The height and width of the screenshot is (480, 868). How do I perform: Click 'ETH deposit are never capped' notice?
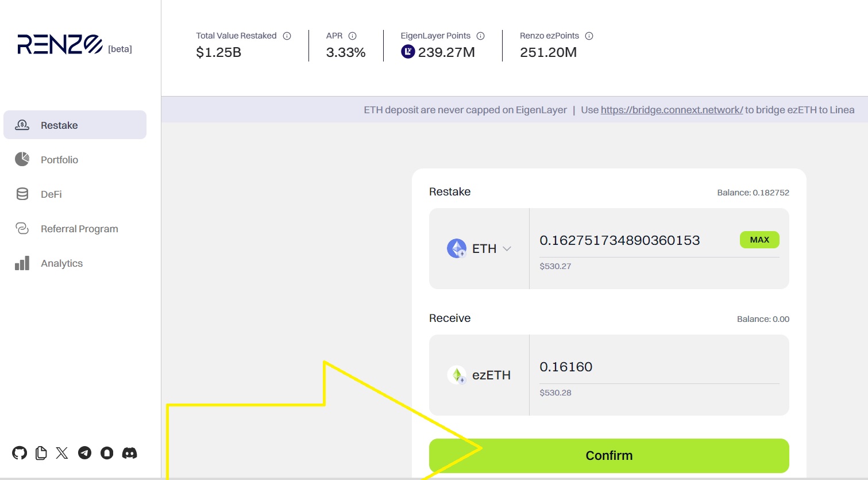[x=465, y=110]
